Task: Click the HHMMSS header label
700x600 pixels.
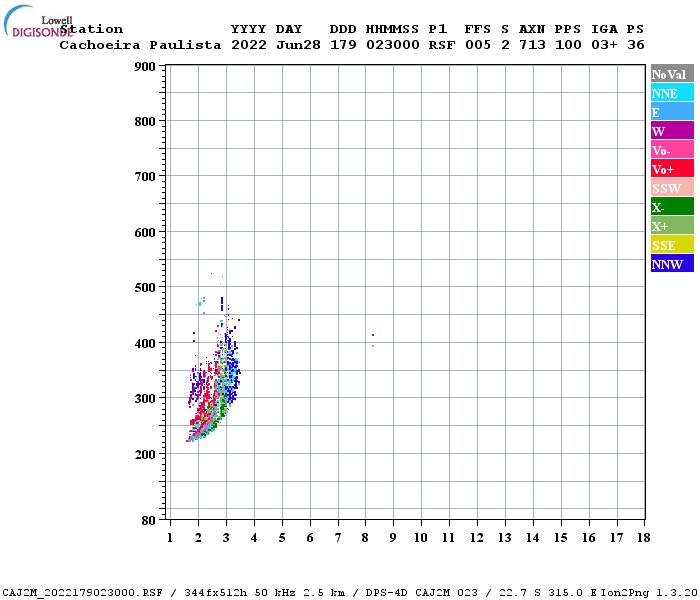Action: pos(393,29)
